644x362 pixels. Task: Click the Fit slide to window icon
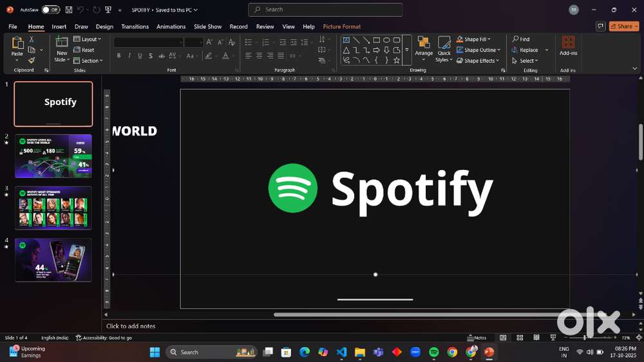(639, 338)
